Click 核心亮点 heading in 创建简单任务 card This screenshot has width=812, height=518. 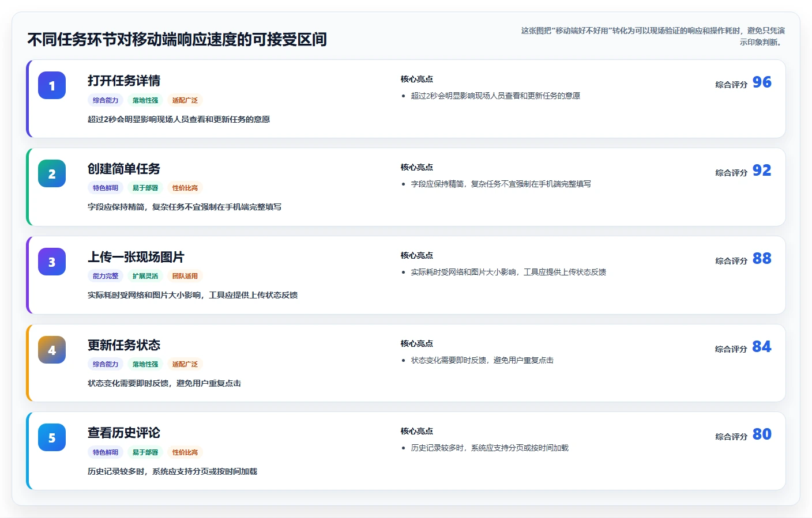click(x=417, y=167)
